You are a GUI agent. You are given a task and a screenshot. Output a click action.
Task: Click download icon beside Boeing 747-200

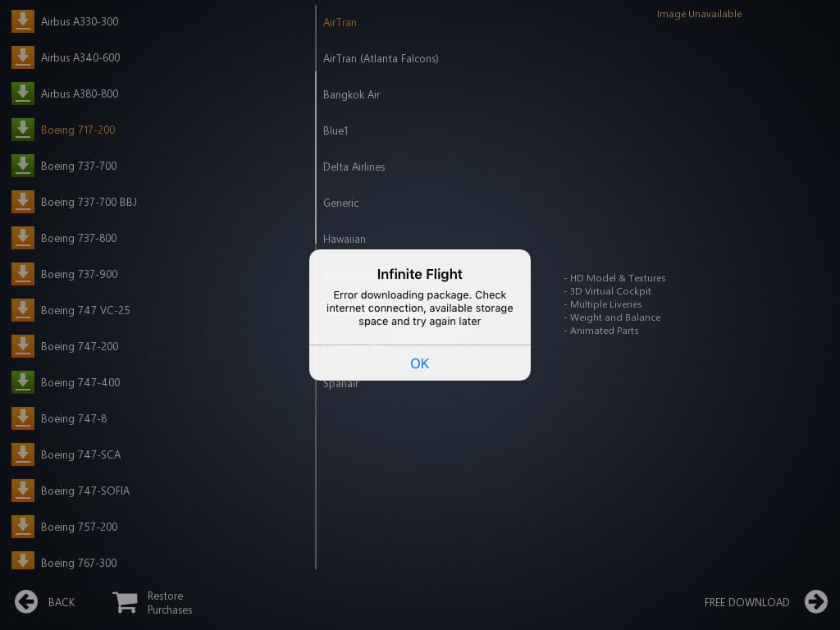click(22, 347)
